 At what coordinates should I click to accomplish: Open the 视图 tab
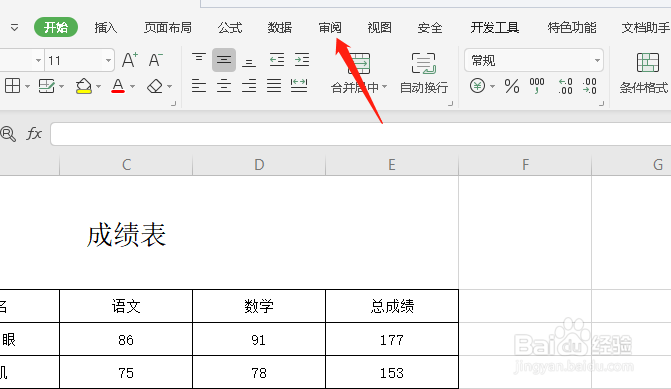pos(380,28)
